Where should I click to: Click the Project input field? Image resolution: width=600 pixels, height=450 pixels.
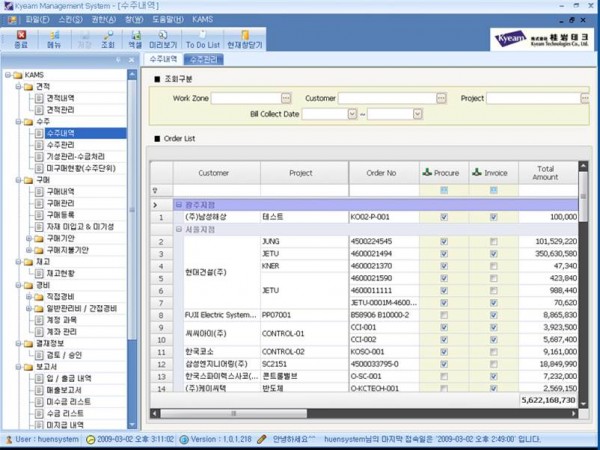(x=532, y=99)
